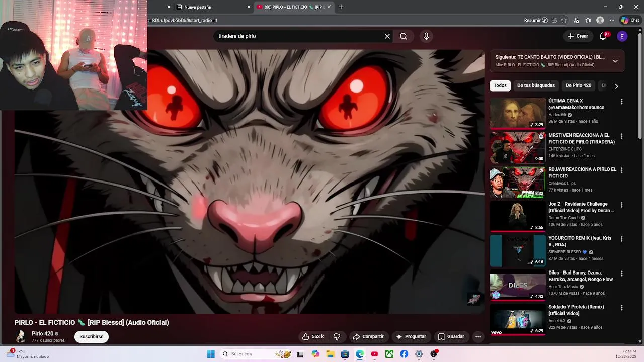Launch Copilot from the taskbar
Screen dimensions: 644x362
[x=315, y=354]
